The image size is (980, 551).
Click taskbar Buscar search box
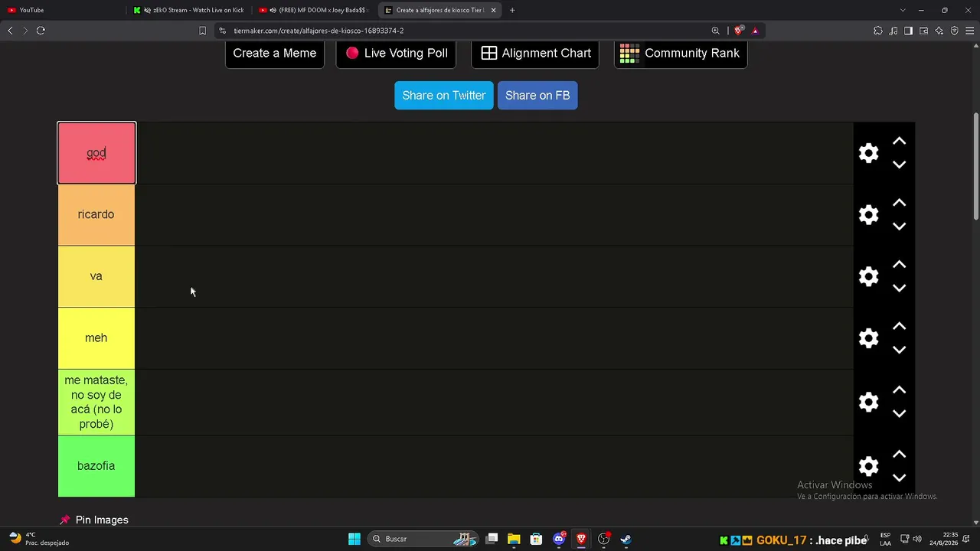coord(423,539)
